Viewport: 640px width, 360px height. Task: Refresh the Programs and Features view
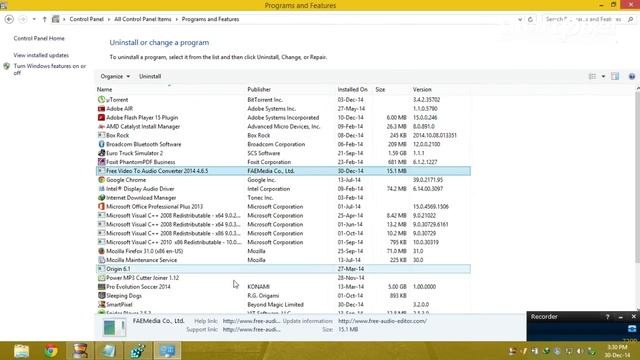[530, 19]
